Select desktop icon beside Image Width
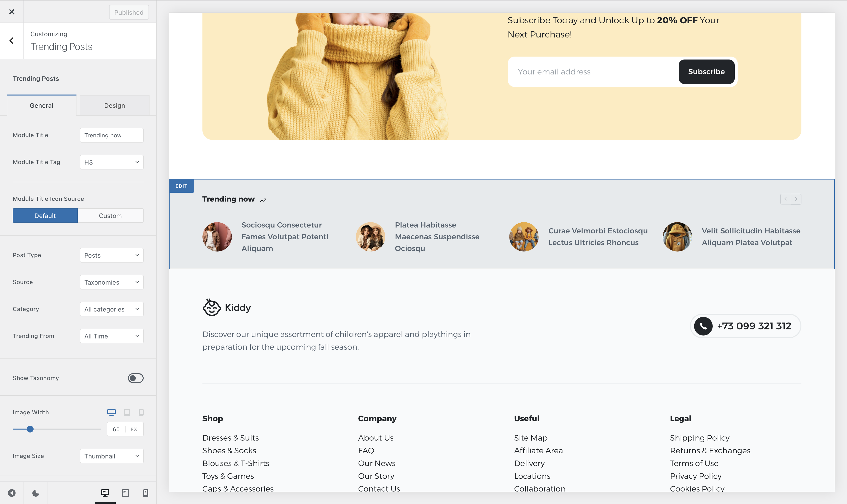Screen dimensions: 847x504 112,412
